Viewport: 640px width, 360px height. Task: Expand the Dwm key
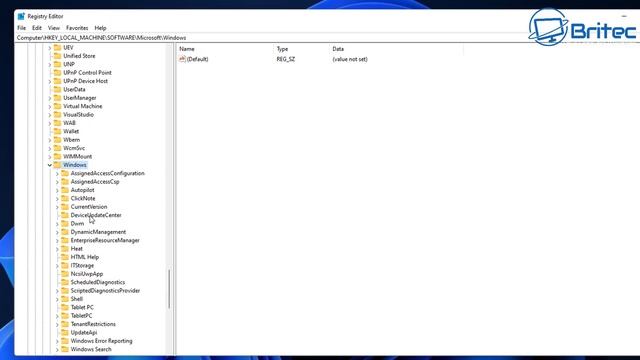coord(57,224)
